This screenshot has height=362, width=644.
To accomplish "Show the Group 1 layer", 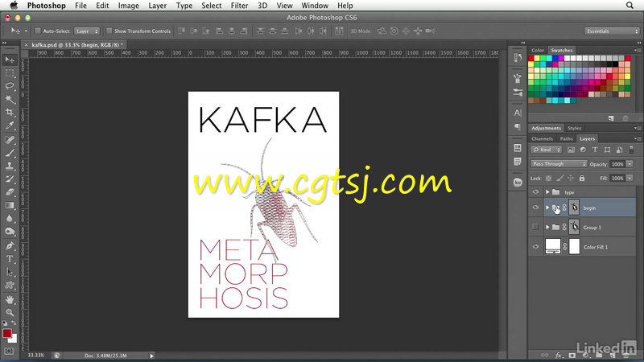I will 535,227.
